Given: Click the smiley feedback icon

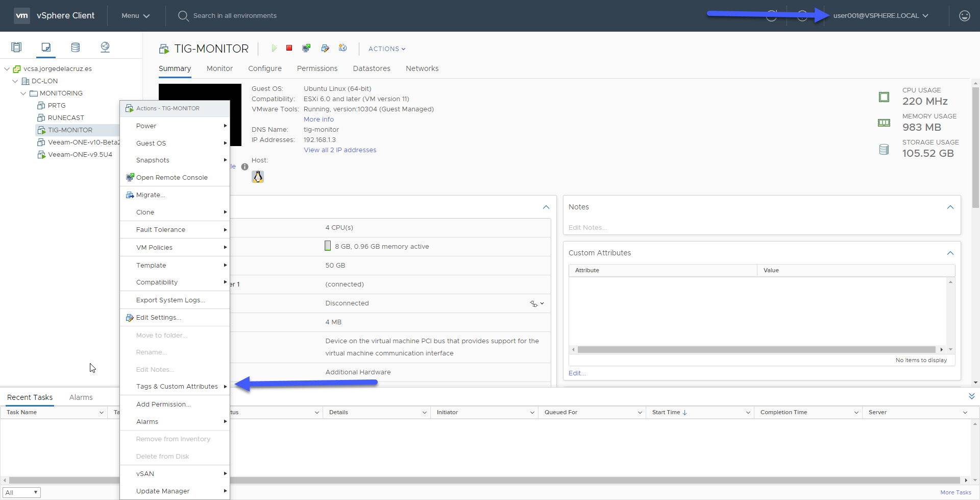Looking at the screenshot, I should pyautogui.click(x=964, y=16).
